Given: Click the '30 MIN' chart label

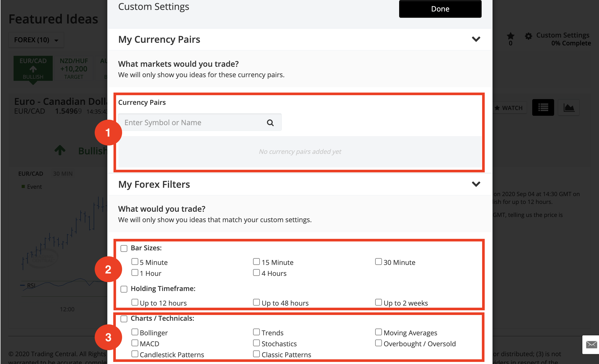Looking at the screenshot, I should 63,174.
